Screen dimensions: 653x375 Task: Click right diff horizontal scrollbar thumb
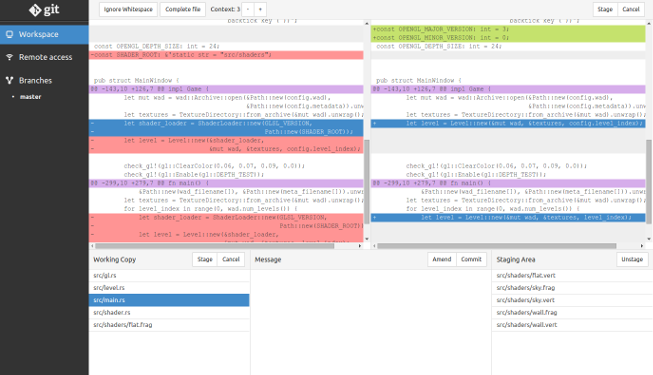coord(497,246)
